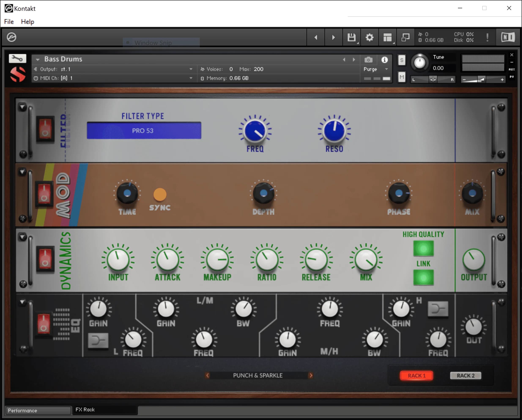Click the instrument pan slider
This screenshot has height=420, width=522.
(433, 79)
